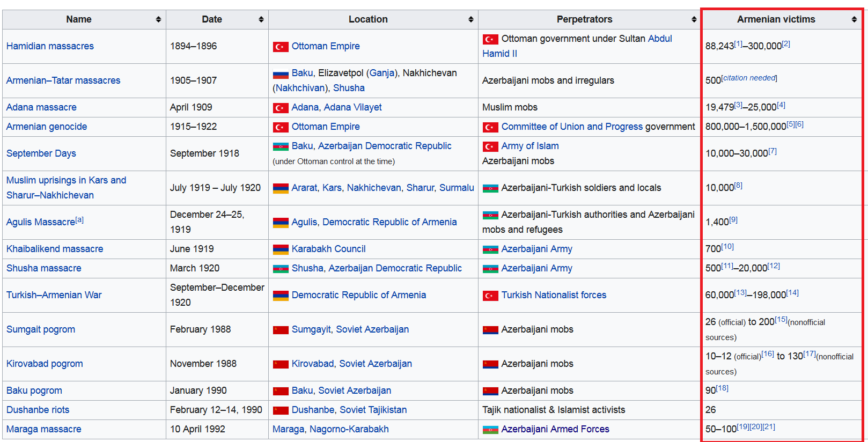This screenshot has height=442, width=868.
Task: Click the flag icon next to Army of Islam
Action: [490, 146]
